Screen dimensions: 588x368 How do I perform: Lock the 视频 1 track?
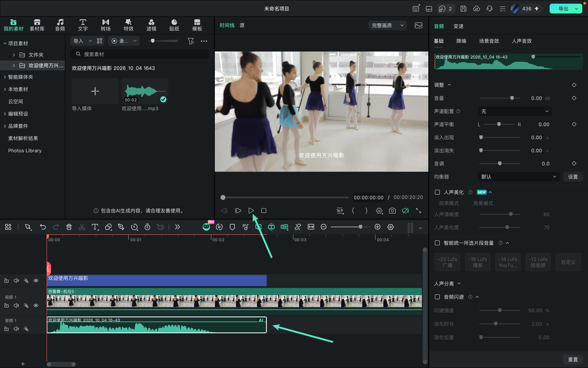tap(7, 305)
